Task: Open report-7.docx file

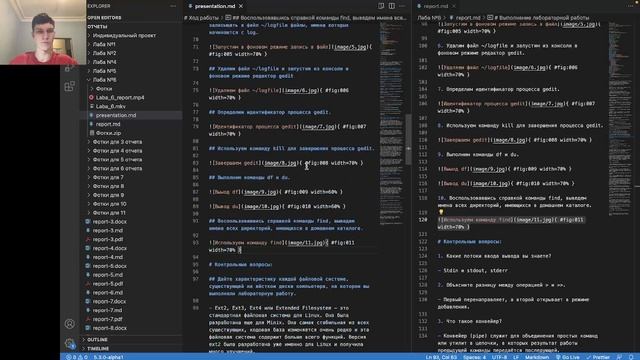Action: 109,302
